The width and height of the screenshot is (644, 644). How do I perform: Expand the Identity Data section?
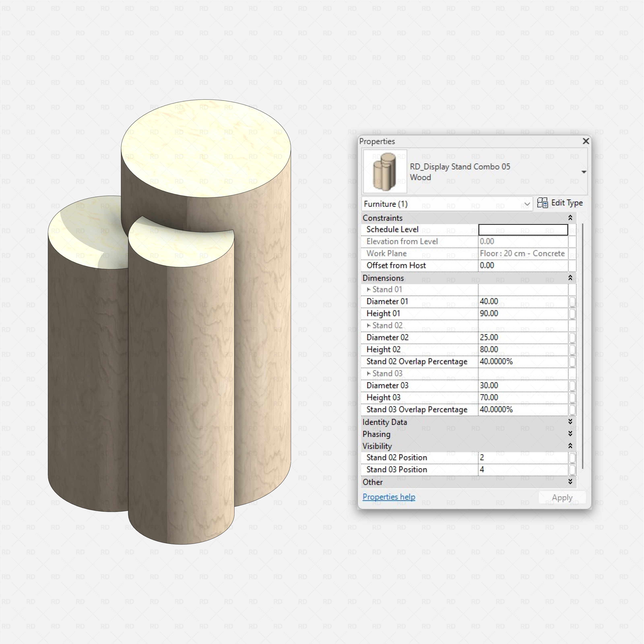(570, 422)
